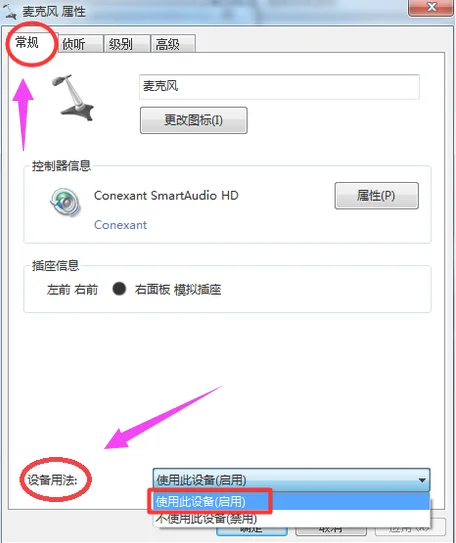The height and width of the screenshot is (543, 456).
Task: Click the 确定 button
Action: point(252,531)
